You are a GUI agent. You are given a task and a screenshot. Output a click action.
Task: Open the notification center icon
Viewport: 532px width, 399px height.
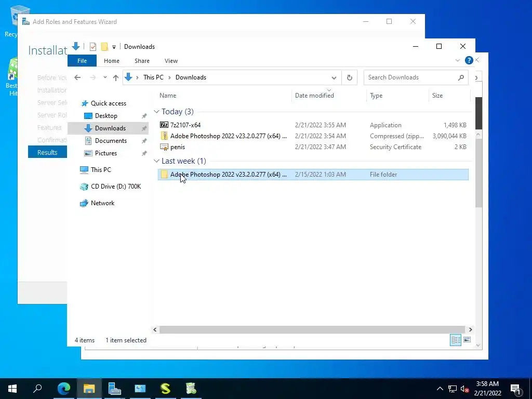tap(516, 389)
